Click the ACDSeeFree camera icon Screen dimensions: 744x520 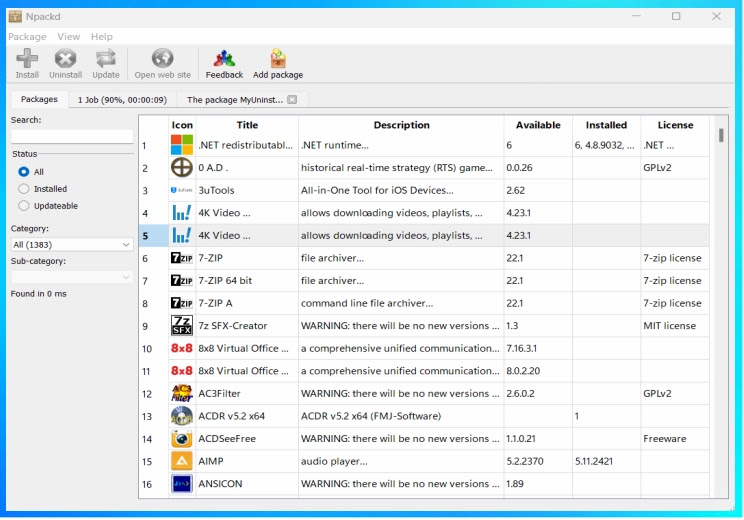click(x=182, y=438)
